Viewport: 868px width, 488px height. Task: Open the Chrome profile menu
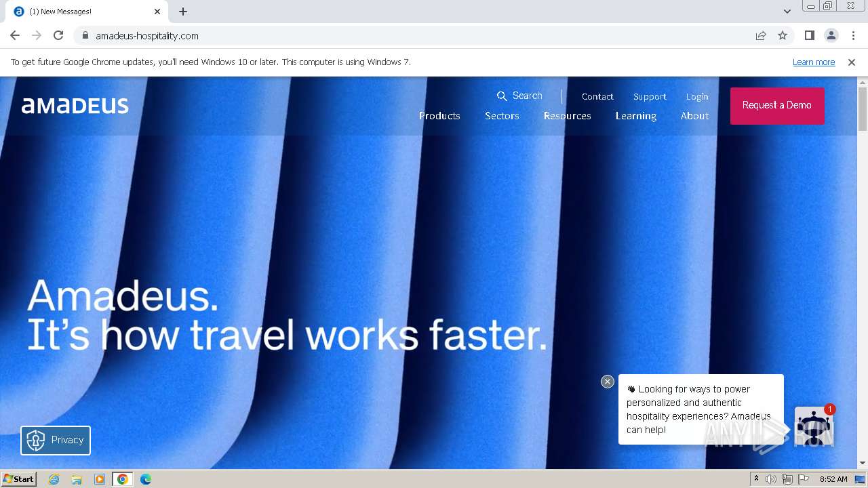[x=831, y=35]
